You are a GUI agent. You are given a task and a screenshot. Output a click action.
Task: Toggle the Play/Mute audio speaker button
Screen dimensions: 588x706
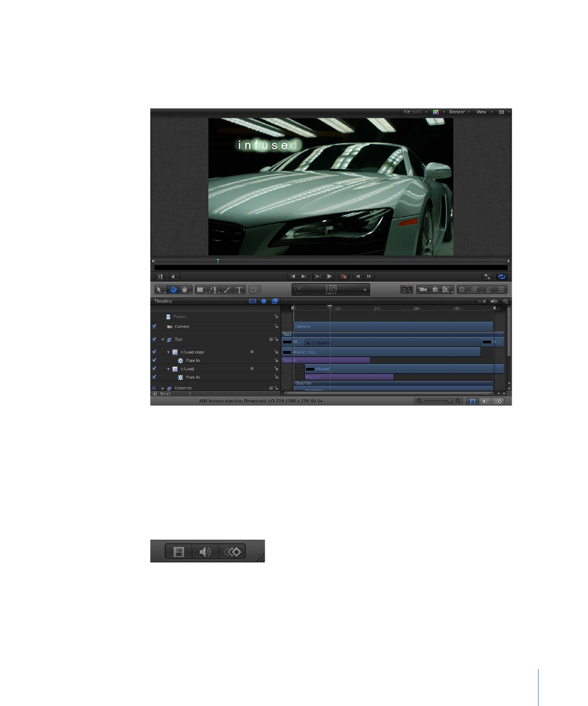pyautogui.click(x=173, y=277)
